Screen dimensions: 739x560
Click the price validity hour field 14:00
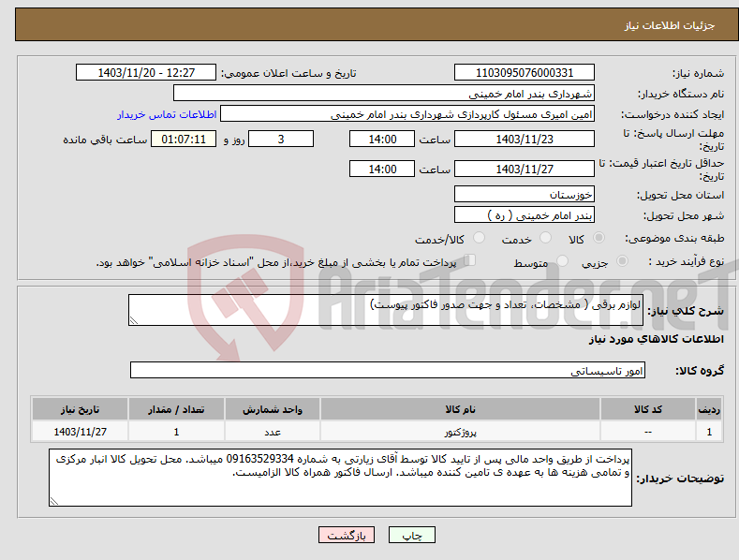[382, 169]
